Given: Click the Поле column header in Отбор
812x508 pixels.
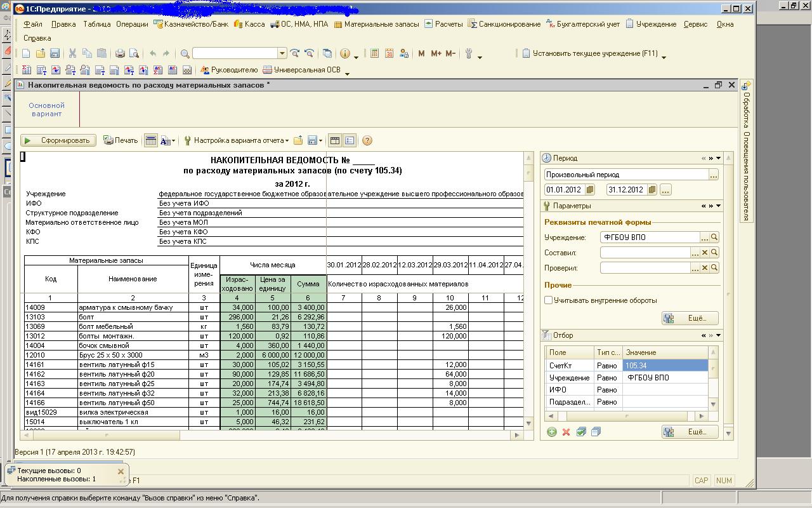Looking at the screenshot, I should pos(569,352).
